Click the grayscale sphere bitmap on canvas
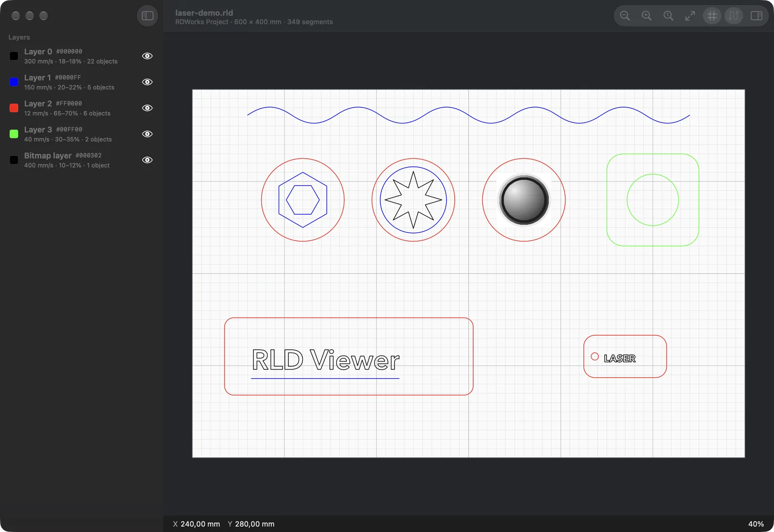The image size is (774, 532). tap(524, 200)
